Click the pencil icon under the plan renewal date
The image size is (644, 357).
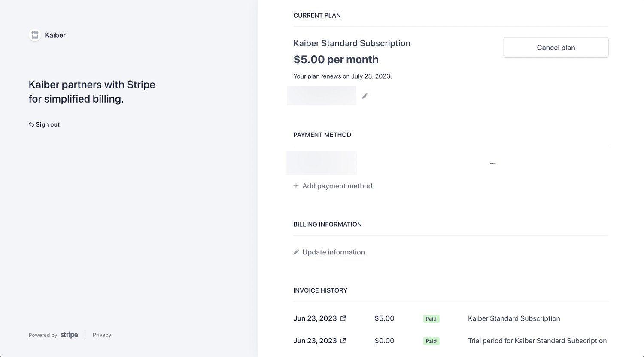365,96
